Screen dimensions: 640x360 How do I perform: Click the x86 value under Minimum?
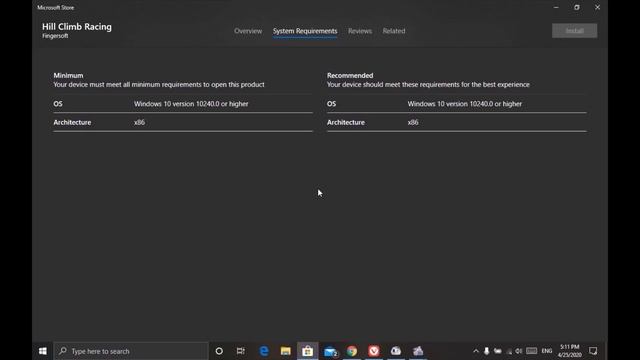pos(139,122)
